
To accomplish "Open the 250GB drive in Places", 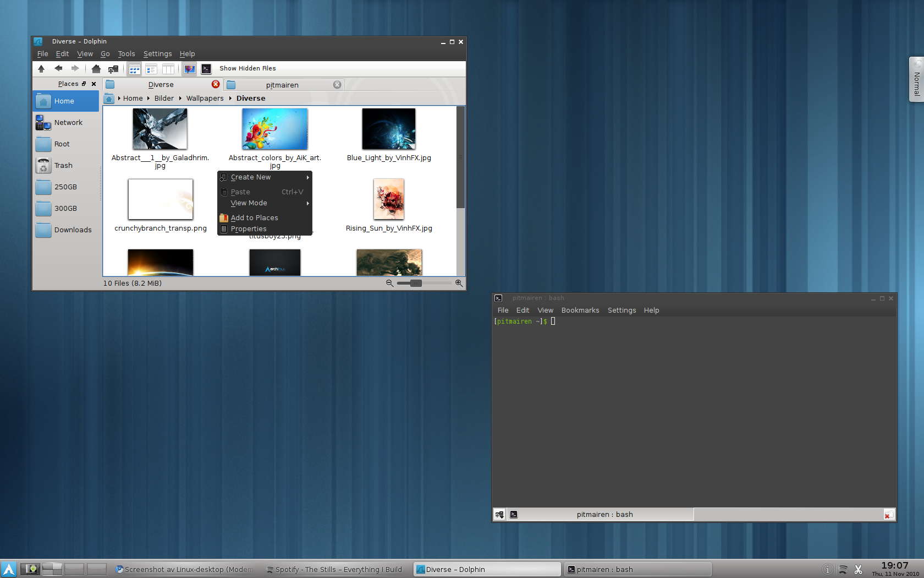I will pos(65,187).
